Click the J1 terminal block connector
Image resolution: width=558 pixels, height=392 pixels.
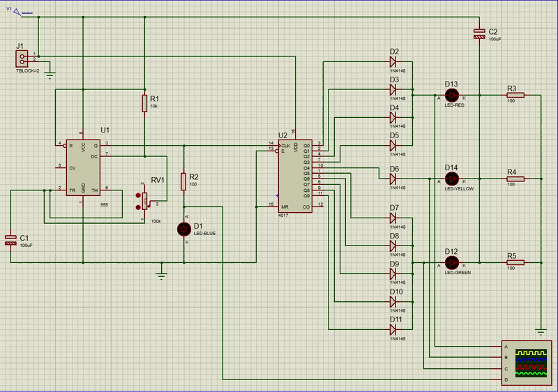(22, 59)
